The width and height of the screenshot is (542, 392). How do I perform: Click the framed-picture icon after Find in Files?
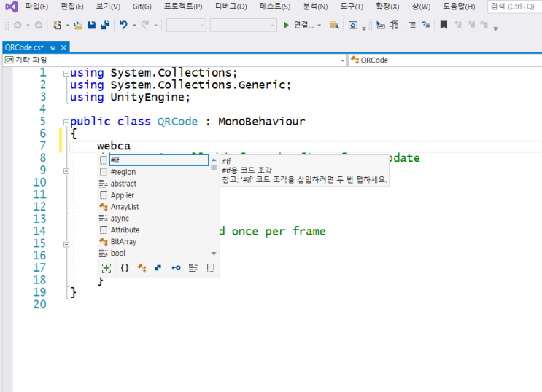coord(353,25)
